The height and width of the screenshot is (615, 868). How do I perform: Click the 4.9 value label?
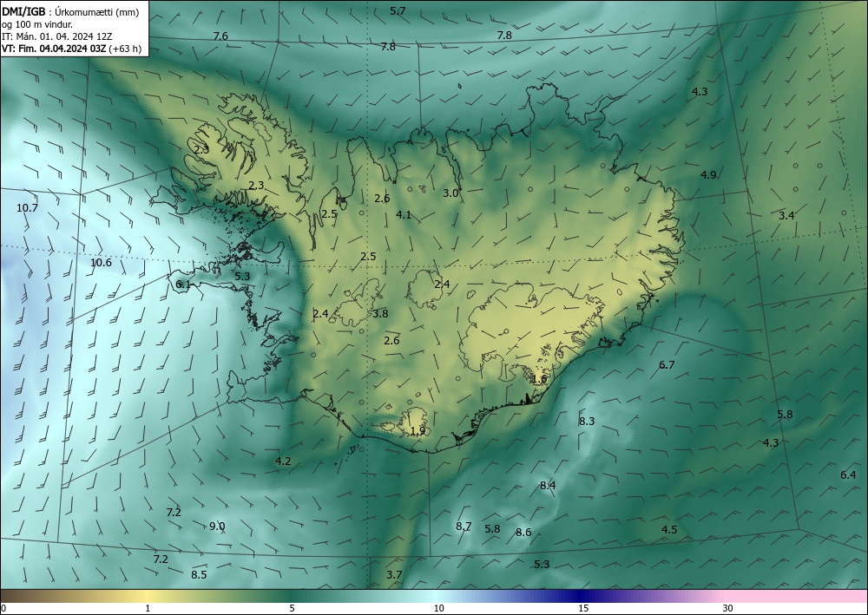pyautogui.click(x=708, y=174)
